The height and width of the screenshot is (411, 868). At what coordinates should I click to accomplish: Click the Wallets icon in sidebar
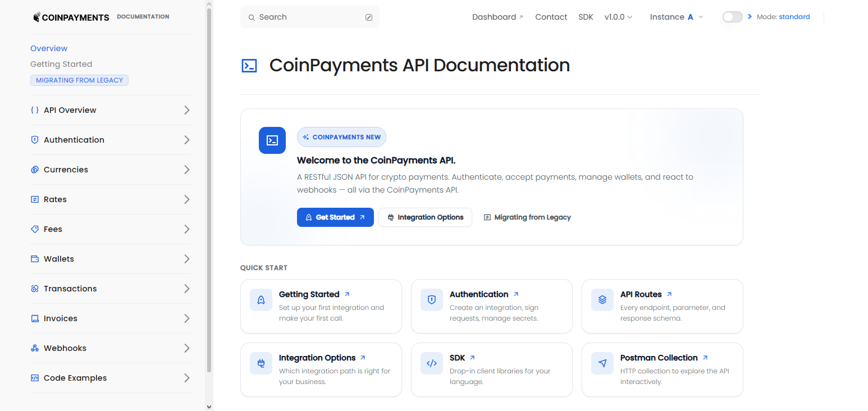[35, 259]
